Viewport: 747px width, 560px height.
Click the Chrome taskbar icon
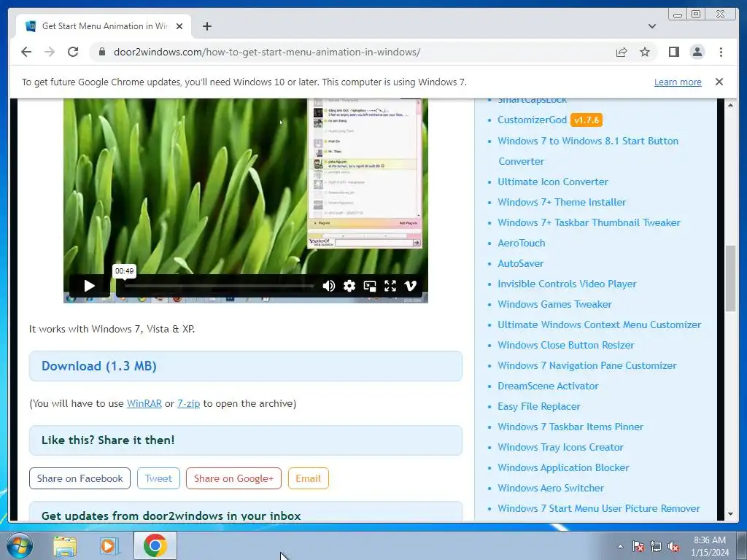[155, 545]
